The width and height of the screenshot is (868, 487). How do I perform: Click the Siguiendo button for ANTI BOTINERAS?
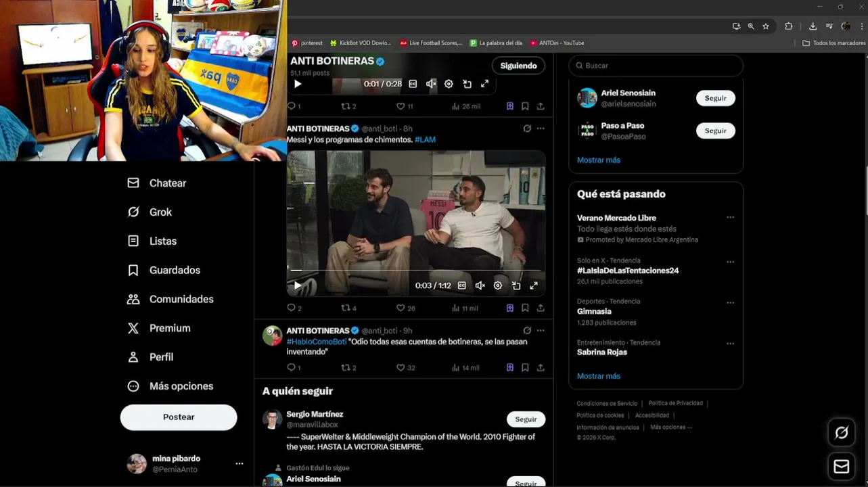point(518,66)
